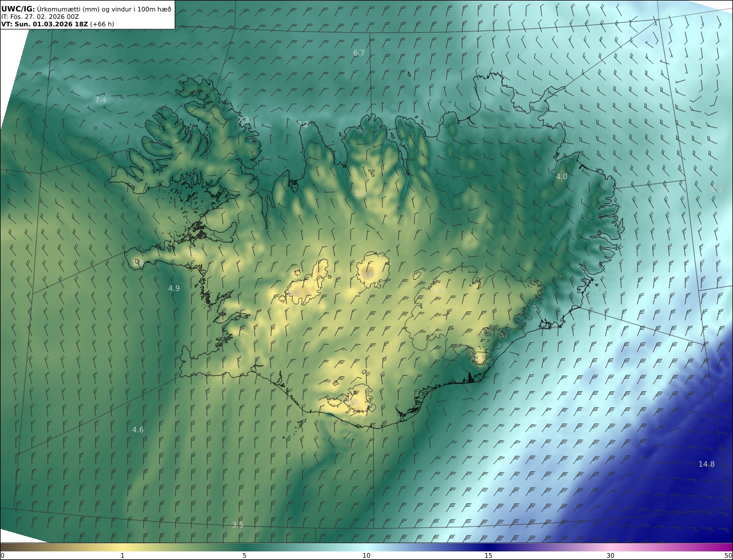This screenshot has width=733, height=560.
Task: Click the map value label 3.5
Action: tap(238, 524)
